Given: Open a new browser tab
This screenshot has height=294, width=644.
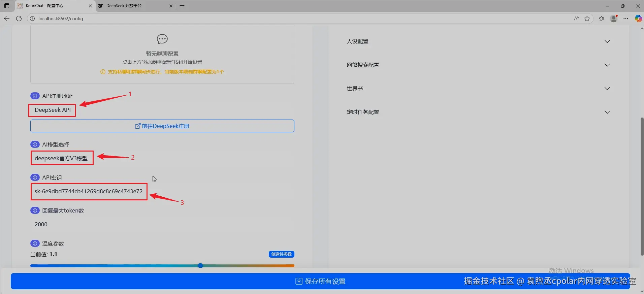Looking at the screenshot, I should [x=182, y=6].
